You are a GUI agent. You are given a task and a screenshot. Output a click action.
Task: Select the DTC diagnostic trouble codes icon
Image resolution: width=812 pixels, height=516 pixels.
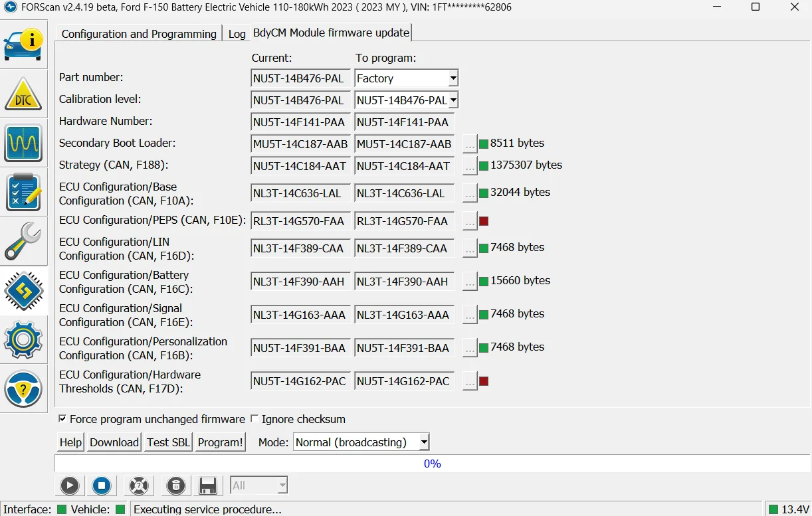pos(24,93)
